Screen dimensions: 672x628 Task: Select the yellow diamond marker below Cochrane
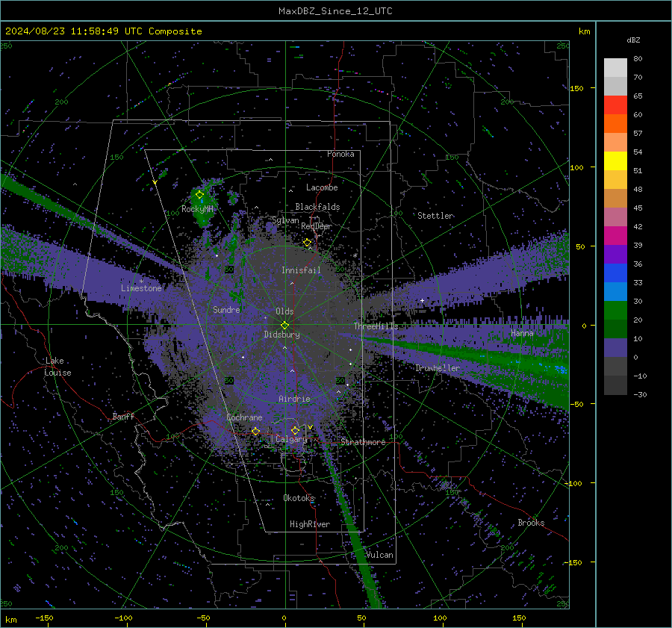click(255, 431)
